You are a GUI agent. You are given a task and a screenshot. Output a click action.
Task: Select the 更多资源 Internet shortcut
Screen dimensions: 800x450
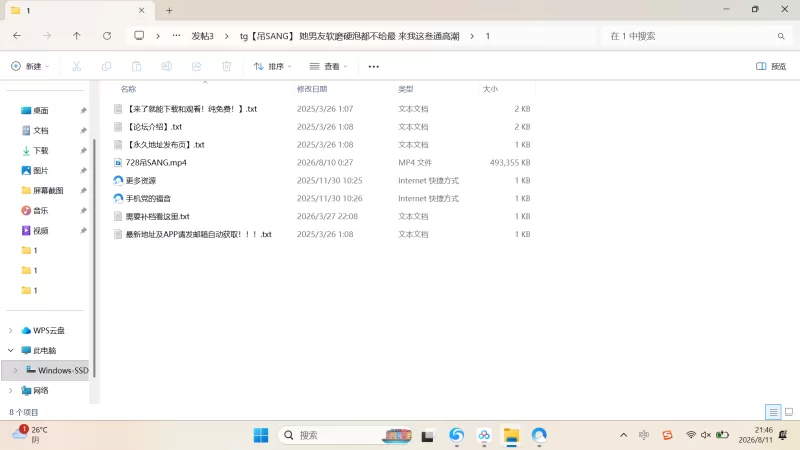pyautogui.click(x=141, y=181)
